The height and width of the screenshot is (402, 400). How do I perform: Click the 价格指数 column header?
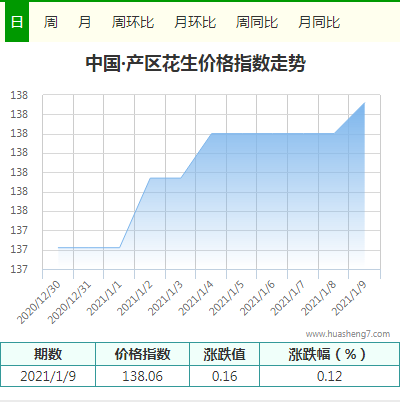142,354
